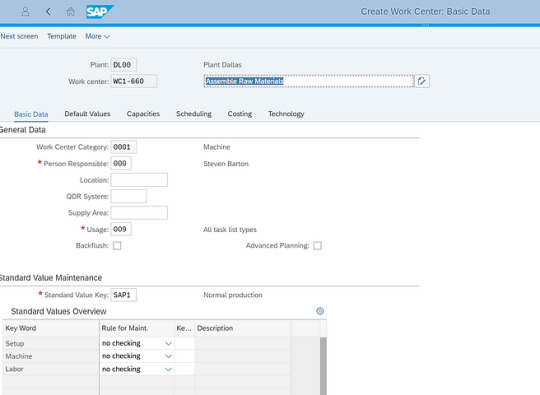The height and width of the screenshot is (395, 540).
Task: Click the Setup row key cell
Action: click(185, 343)
